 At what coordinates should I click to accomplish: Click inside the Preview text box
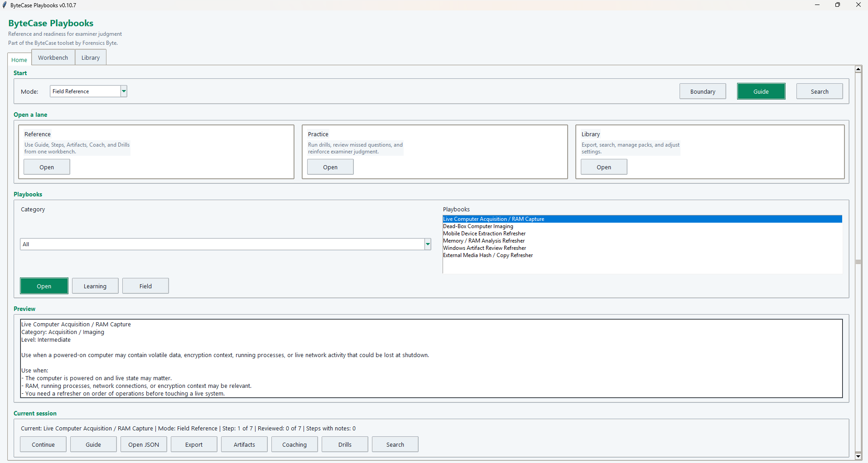431,358
